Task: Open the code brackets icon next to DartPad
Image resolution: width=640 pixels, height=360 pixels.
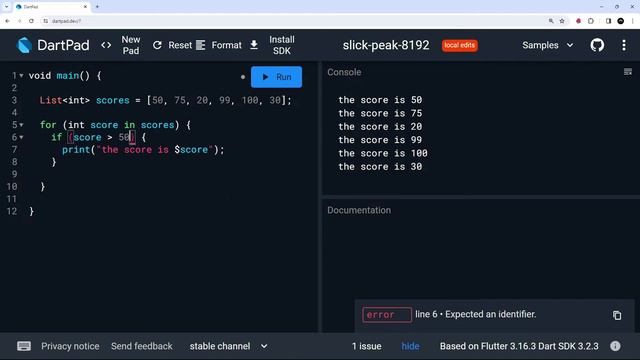Action: pyautogui.click(x=106, y=45)
